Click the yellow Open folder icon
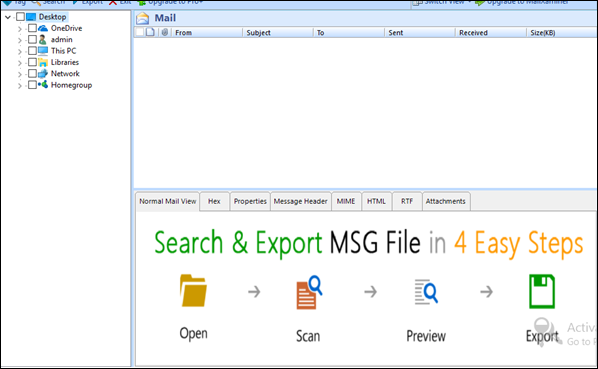This screenshot has height=369, width=598. tap(193, 290)
